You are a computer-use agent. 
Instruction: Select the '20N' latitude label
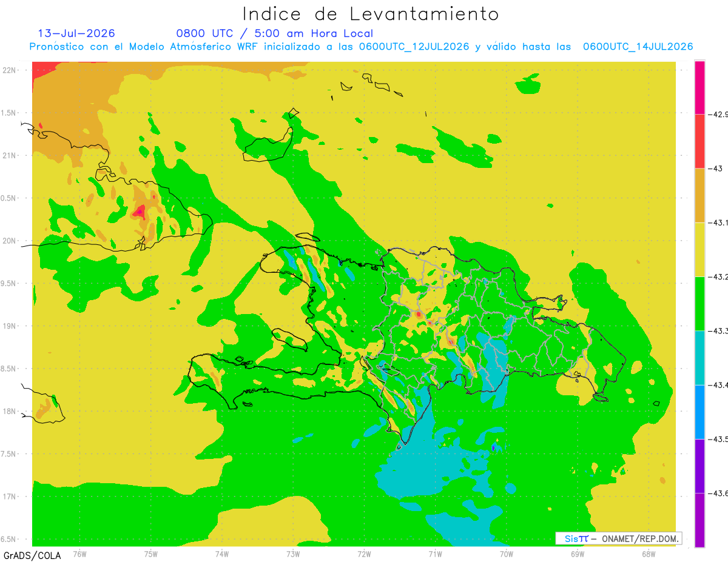click(x=10, y=241)
